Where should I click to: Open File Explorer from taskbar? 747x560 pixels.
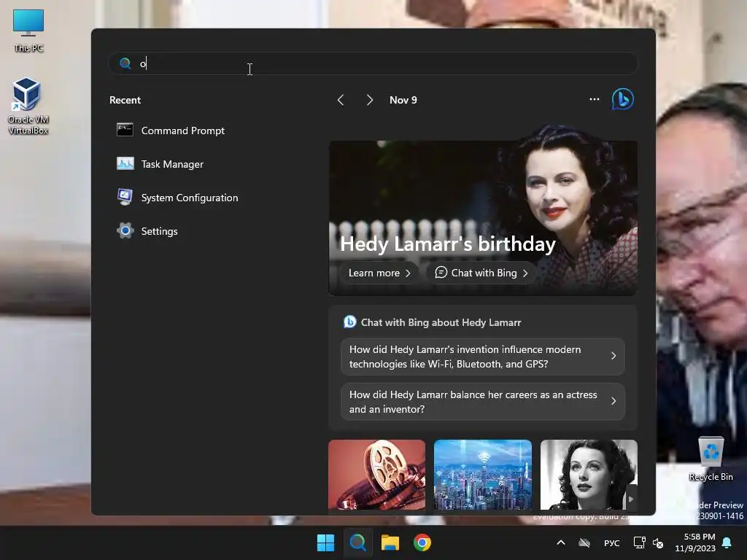pyautogui.click(x=390, y=542)
